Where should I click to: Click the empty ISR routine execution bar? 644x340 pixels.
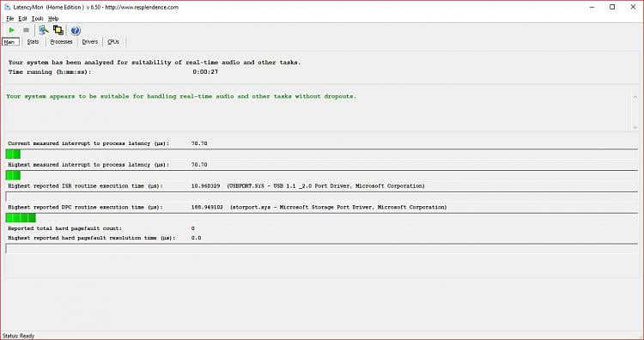point(322,197)
